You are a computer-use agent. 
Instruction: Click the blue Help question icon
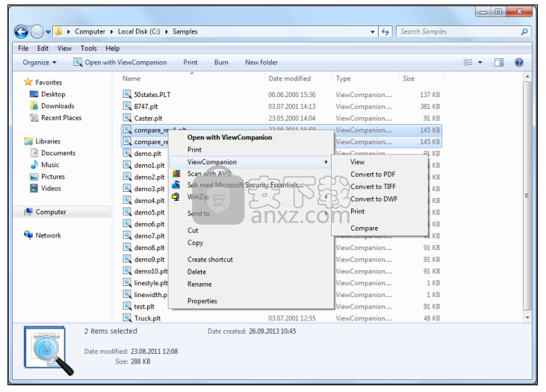519,62
